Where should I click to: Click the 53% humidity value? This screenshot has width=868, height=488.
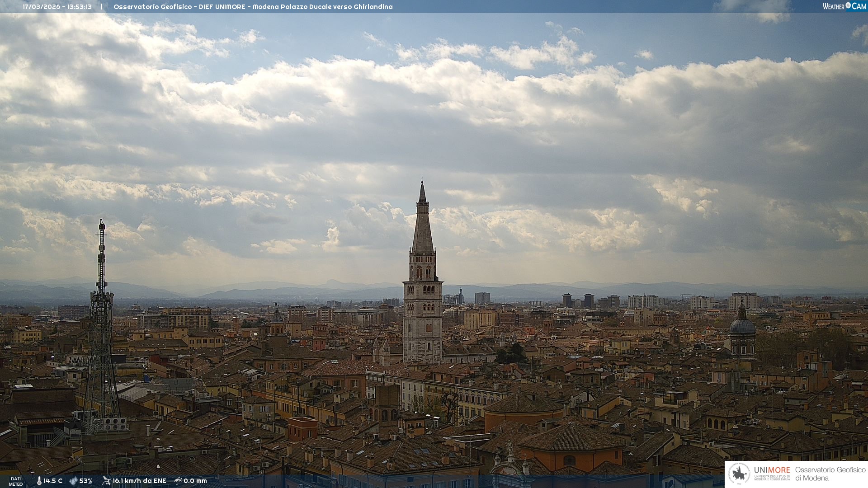(86, 481)
